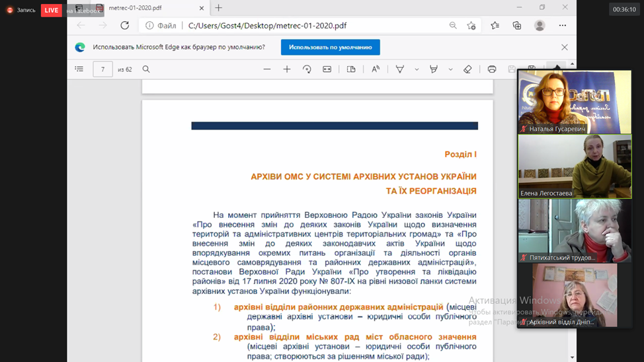The height and width of the screenshot is (362, 644).
Task: Open the Edge profile avatar
Action: (x=540, y=26)
